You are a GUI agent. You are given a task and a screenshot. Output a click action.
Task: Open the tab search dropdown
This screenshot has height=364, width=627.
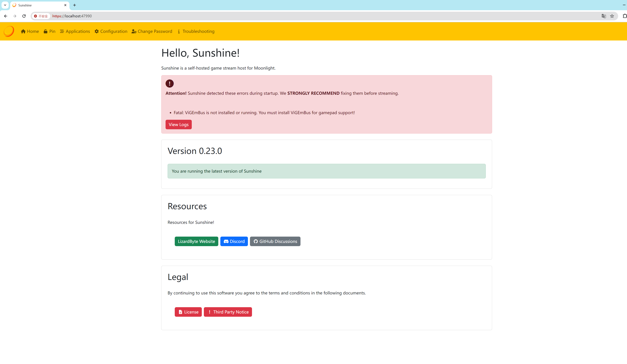[5, 5]
